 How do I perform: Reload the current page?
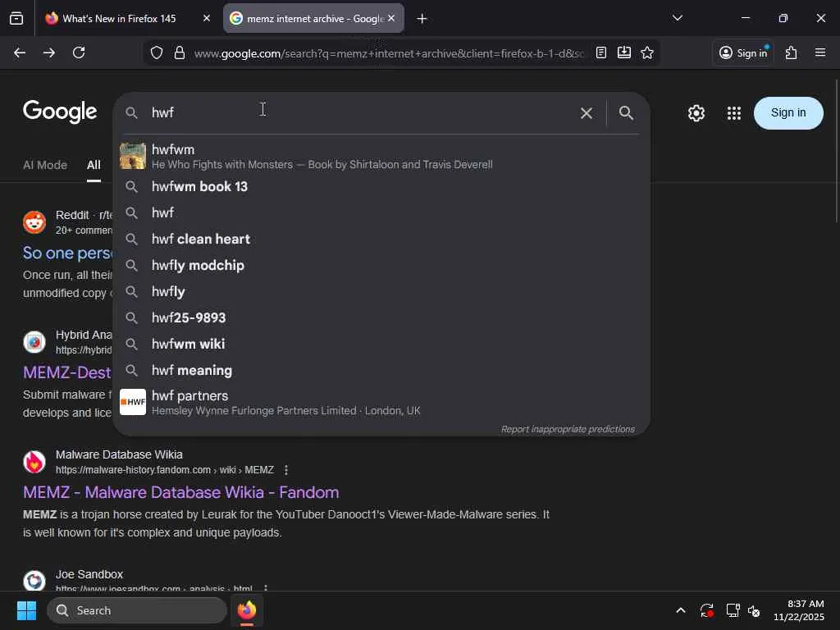(79, 52)
